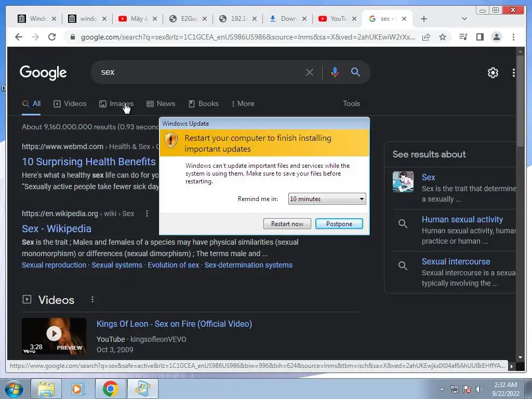Open Sexual systems sitelink

tap(117, 265)
